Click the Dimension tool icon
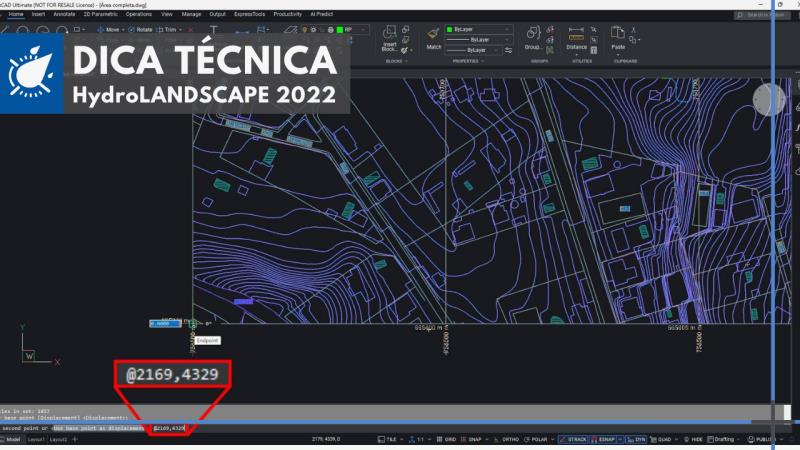 [242, 32]
